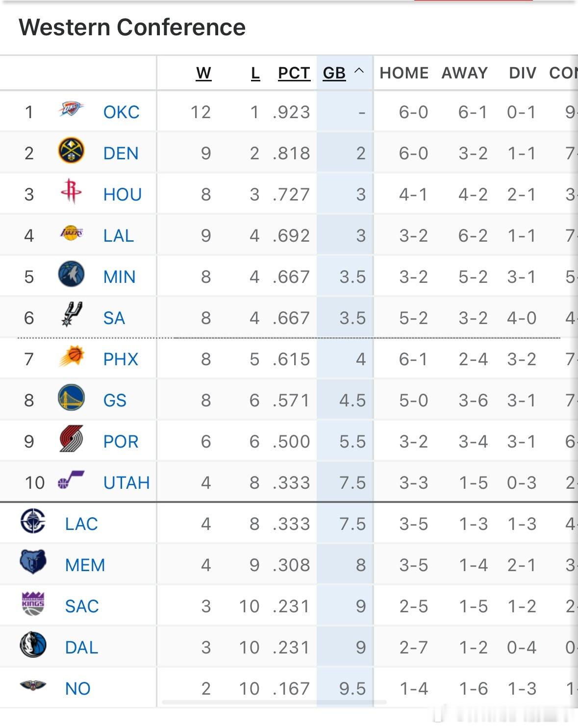
Task: Open the UTAH team link
Action: [x=126, y=483]
